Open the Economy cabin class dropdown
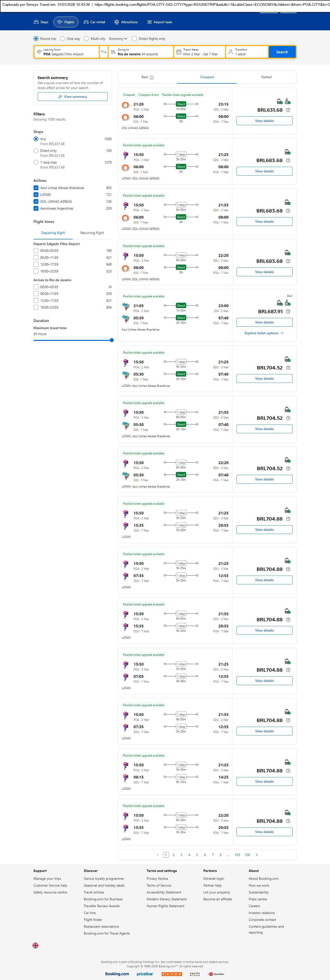The height and width of the screenshot is (980, 330). pyautogui.click(x=118, y=39)
